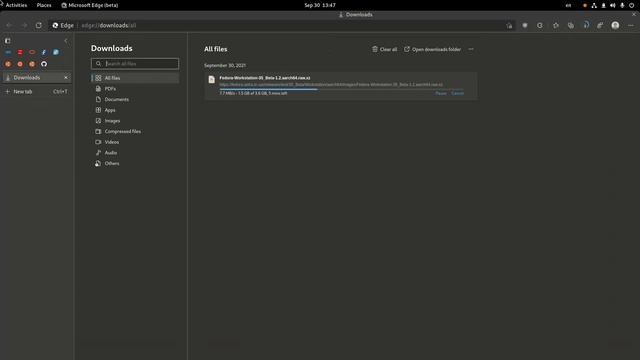Click Clear all downloads button

point(384,49)
